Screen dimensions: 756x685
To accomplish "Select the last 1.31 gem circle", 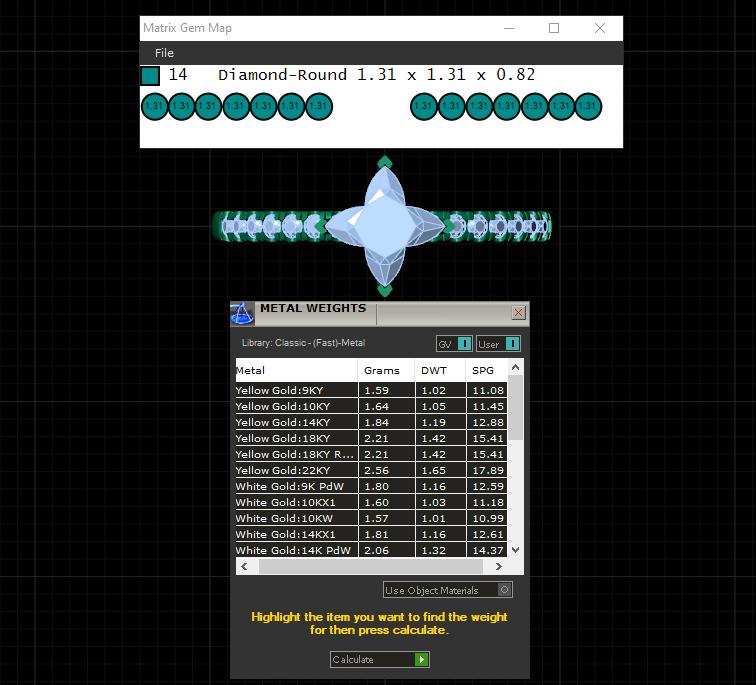I will (x=588, y=106).
